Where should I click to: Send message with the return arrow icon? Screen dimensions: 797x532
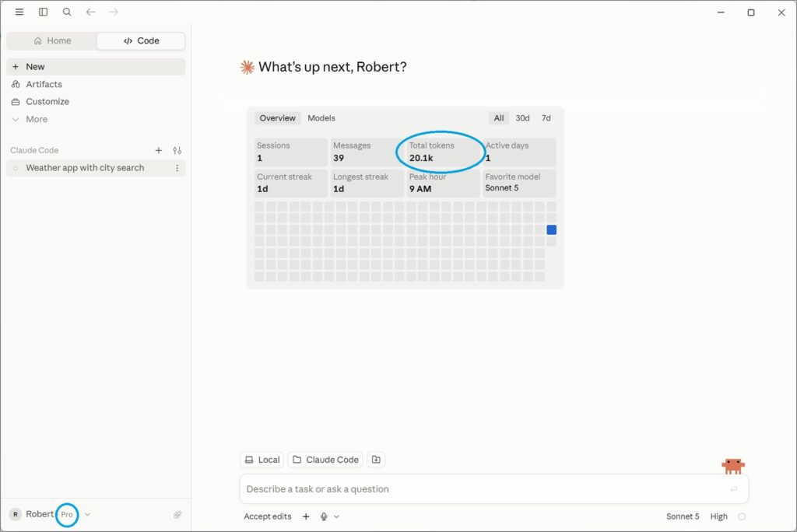[733, 488]
